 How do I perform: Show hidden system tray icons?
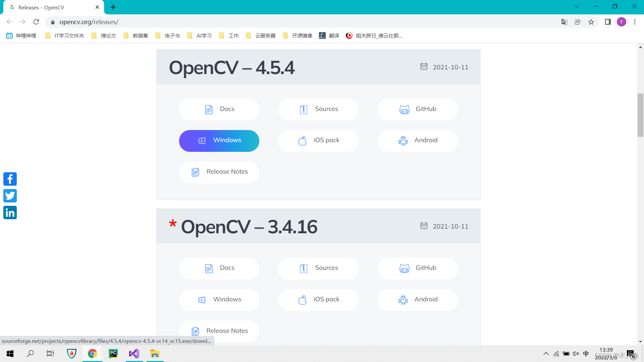coord(546,354)
